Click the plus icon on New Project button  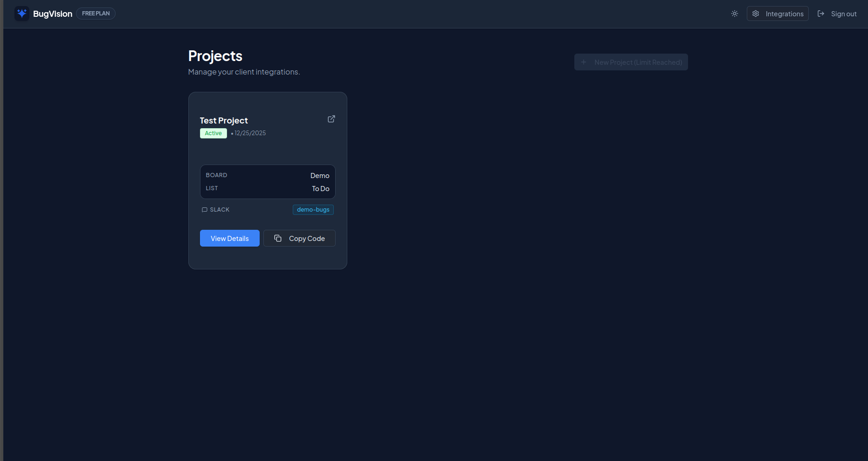tap(584, 62)
